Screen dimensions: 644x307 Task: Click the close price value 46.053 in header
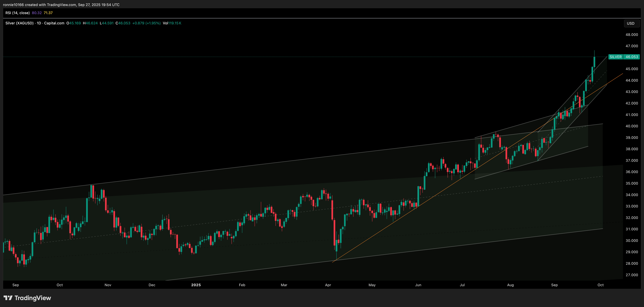click(x=124, y=23)
